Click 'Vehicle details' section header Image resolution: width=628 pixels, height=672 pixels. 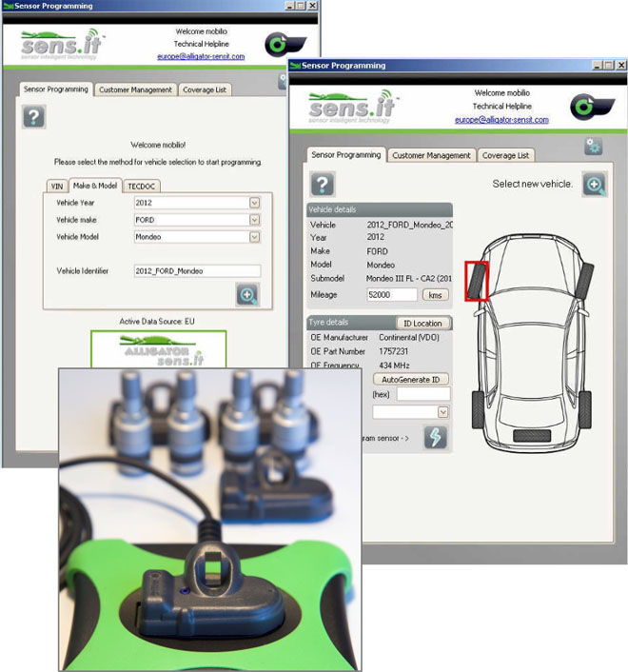click(332, 209)
